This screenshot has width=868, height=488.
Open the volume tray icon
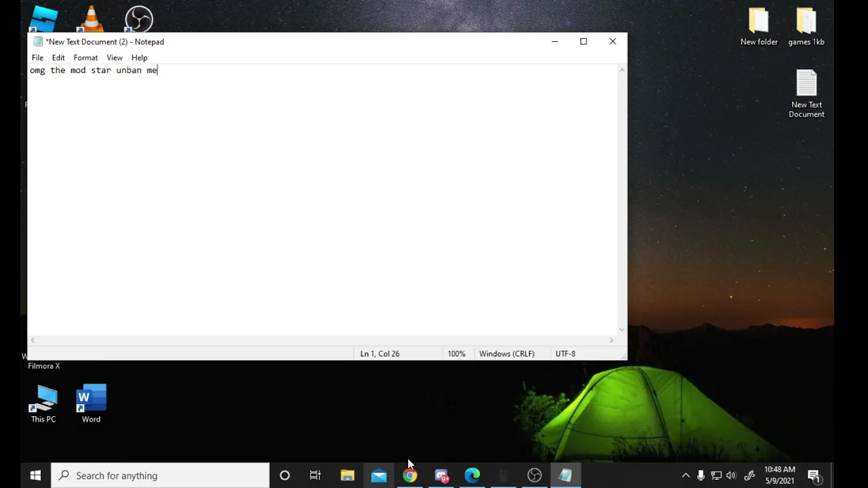point(731,476)
